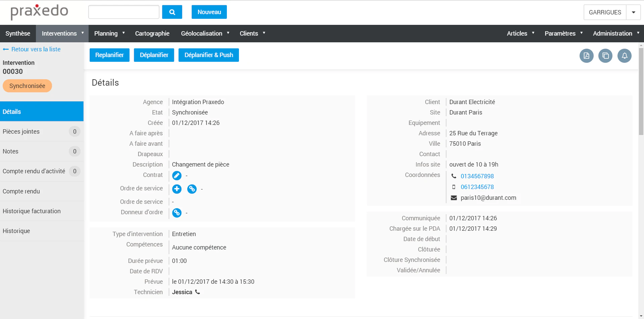Screen dimensions: 644x319
Task: Open the Notes section
Action: coord(42,151)
